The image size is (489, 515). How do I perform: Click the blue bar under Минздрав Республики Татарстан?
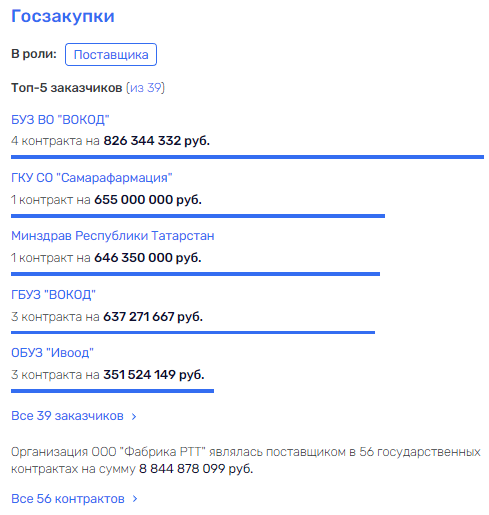point(195,274)
